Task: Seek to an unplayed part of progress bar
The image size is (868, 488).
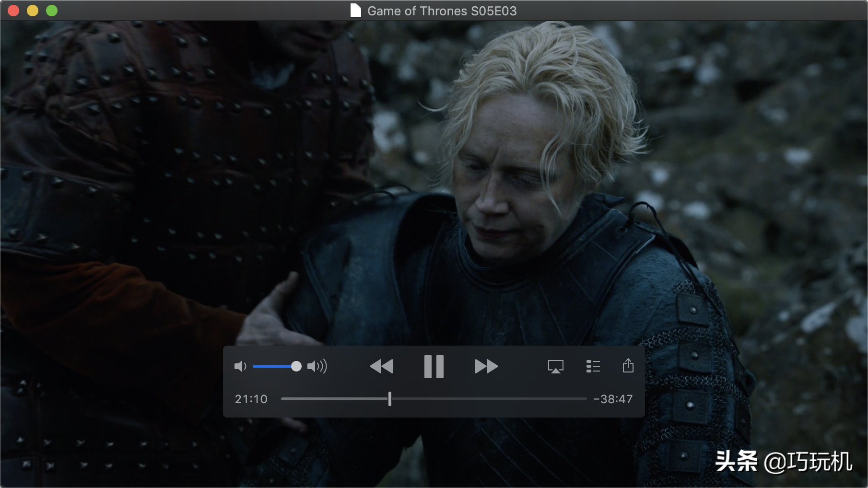Action: [489, 399]
